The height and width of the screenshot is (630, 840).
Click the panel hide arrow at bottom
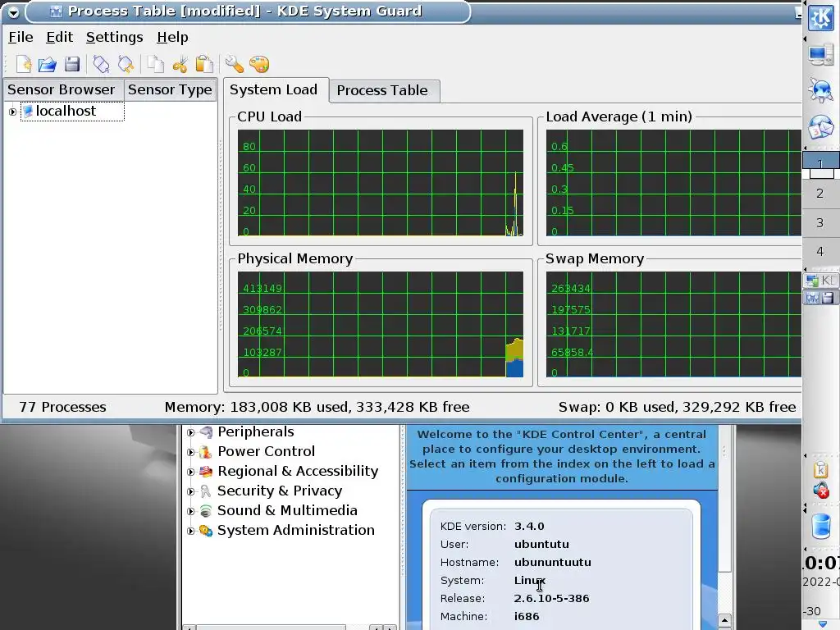tap(823, 624)
